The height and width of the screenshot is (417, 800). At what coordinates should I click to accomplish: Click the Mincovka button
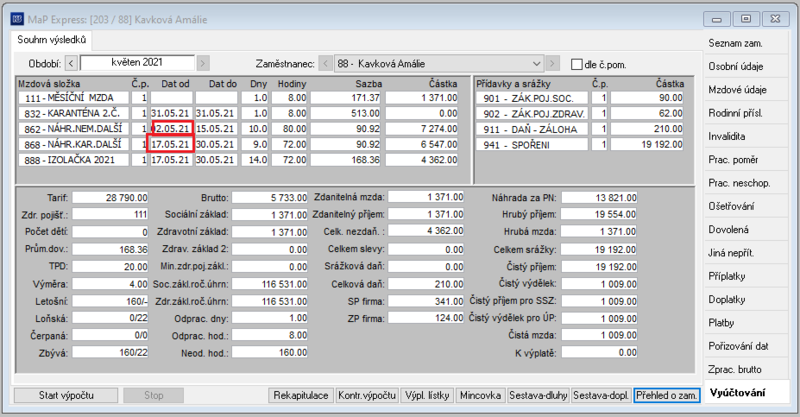(x=480, y=395)
